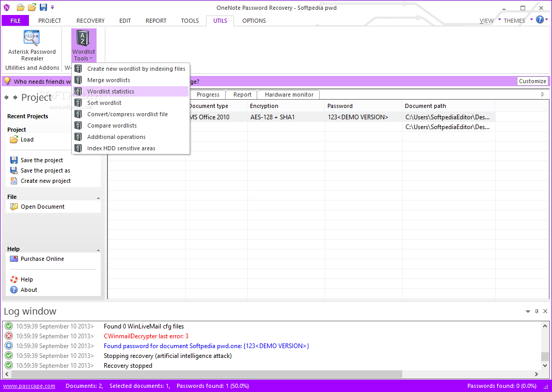
Task: Choose Wordlist statistics from the menu
Action: [131, 91]
